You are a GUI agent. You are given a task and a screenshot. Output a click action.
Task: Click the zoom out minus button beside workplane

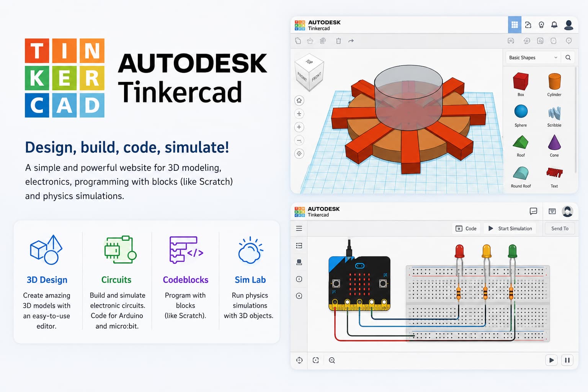click(299, 140)
